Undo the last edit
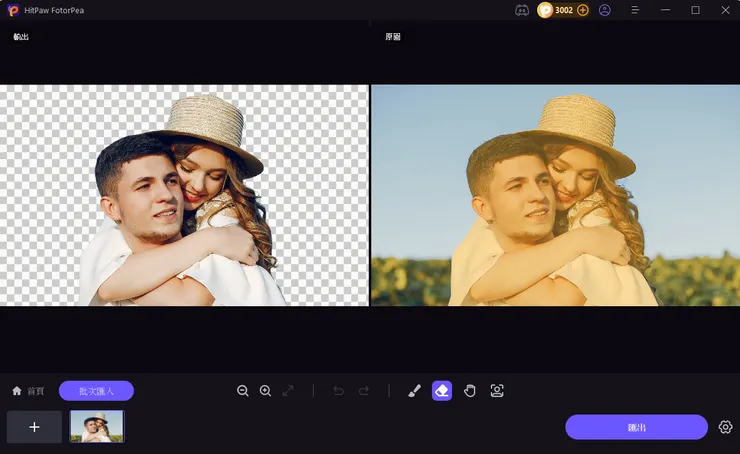Screen dimensions: 740x454 coord(339,391)
